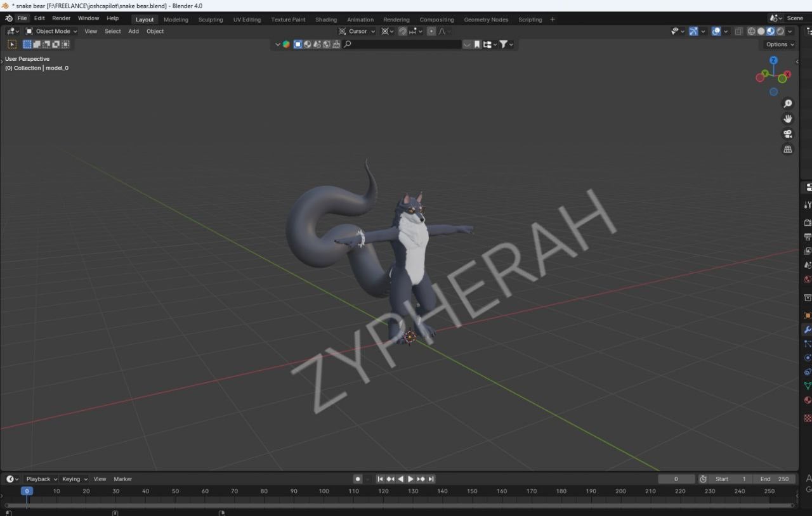Click the colorful asset library icon

[287, 44]
